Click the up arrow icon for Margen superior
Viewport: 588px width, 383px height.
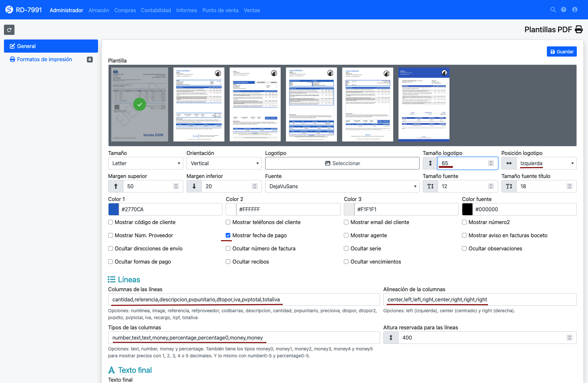116,186
